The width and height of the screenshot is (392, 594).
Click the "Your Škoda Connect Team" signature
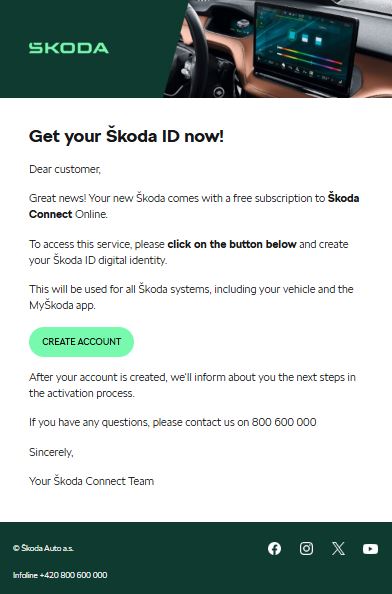coord(92,481)
